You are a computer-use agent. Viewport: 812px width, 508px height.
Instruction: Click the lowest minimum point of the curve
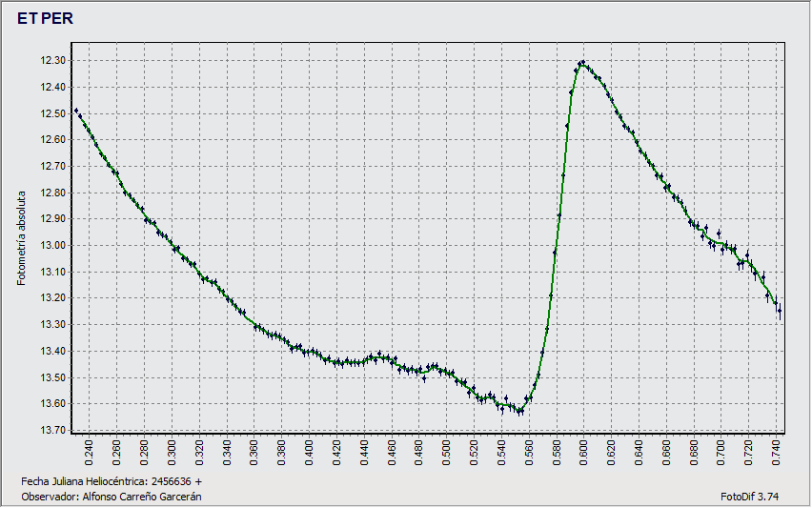click(520, 411)
